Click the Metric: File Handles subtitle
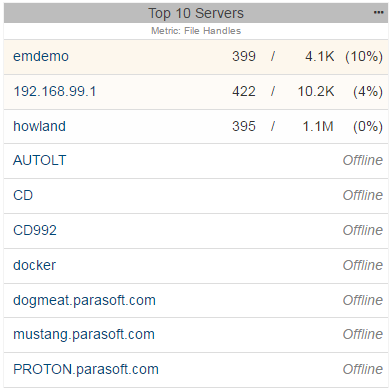The width and height of the screenshot is (392, 392). tap(196, 31)
